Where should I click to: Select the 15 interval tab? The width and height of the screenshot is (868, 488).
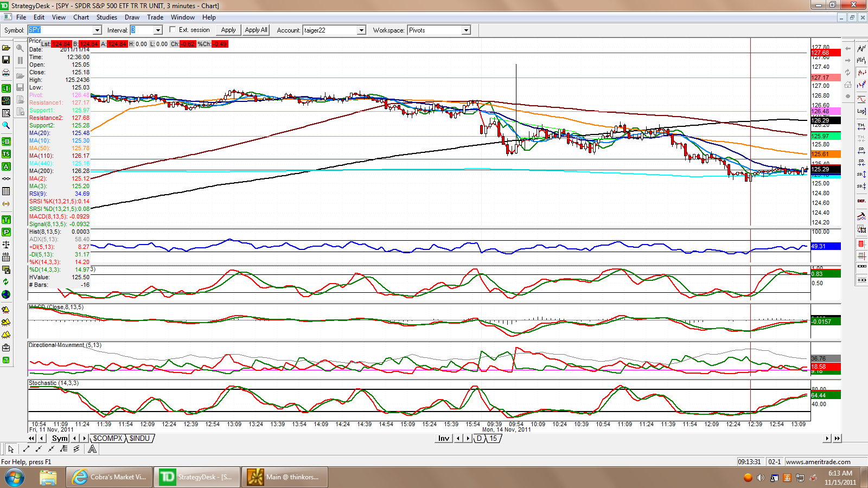click(x=493, y=438)
